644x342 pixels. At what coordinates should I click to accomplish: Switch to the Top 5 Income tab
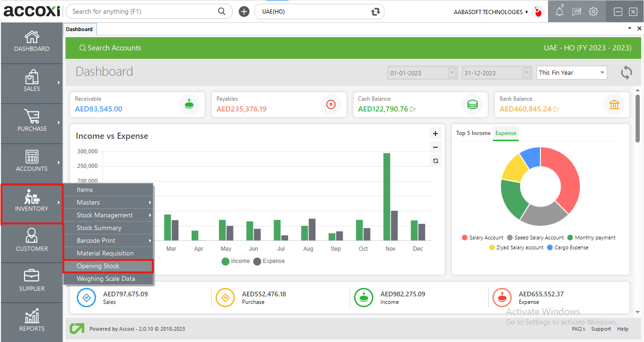[x=473, y=133]
